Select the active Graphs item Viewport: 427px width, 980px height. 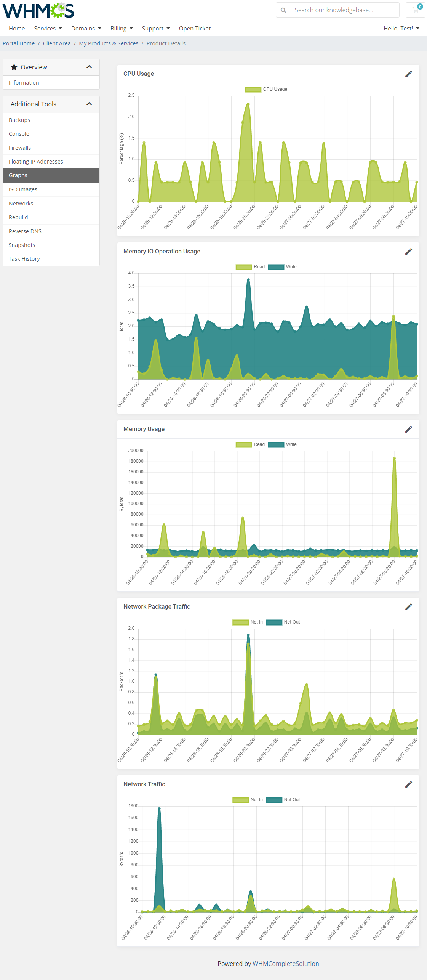pos(51,175)
